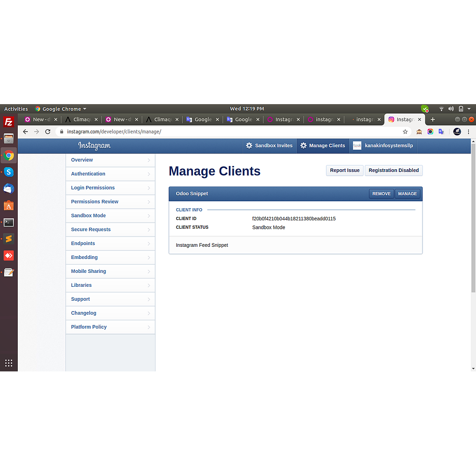
Task: Open Thunderbird mail from the dock
Action: 8,189
